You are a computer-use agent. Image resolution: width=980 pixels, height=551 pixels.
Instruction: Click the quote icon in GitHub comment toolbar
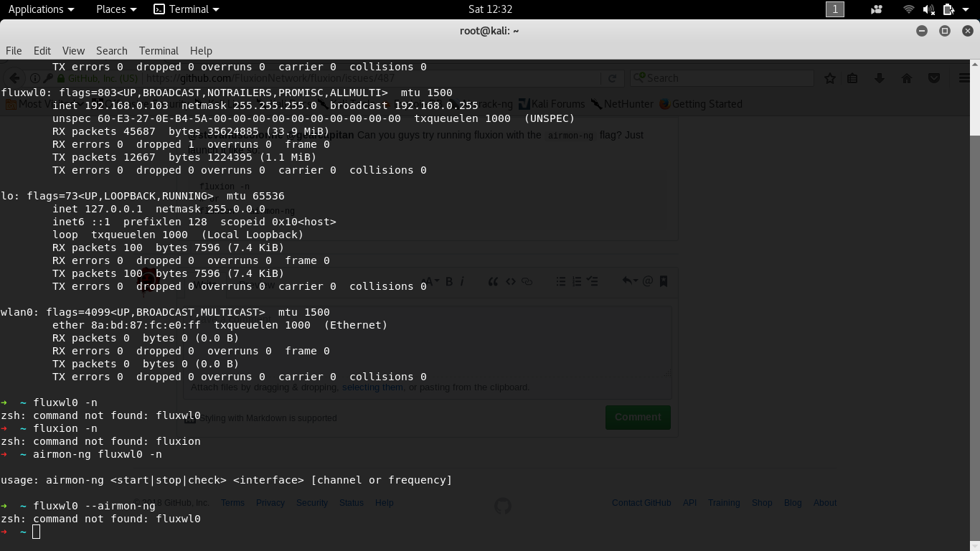tap(493, 281)
